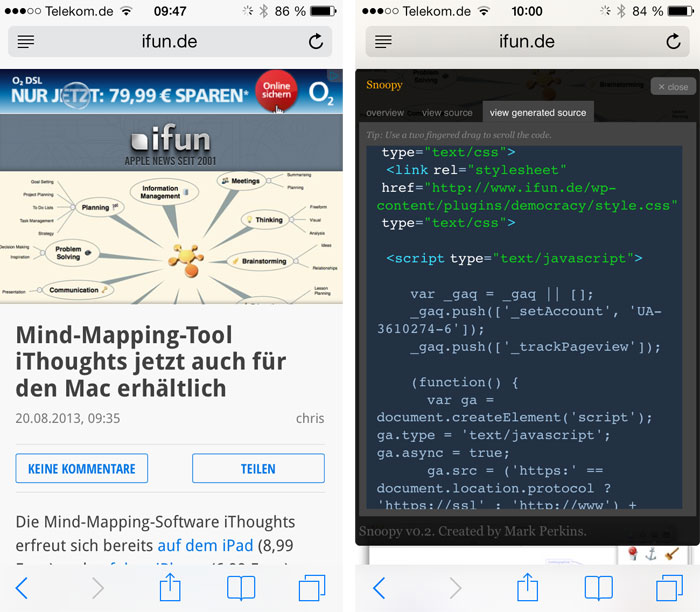The width and height of the screenshot is (700, 612).
Task: Open bookmarks in right Safari toolbar
Action: (x=599, y=587)
